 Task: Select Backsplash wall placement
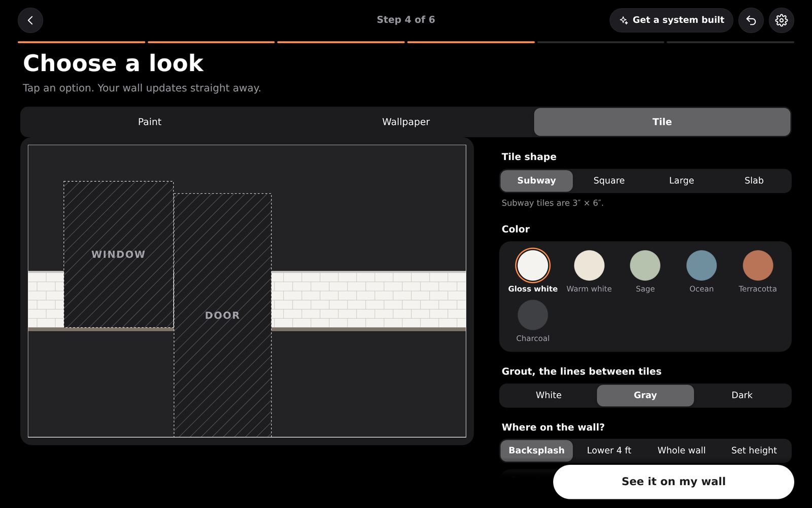(x=536, y=451)
